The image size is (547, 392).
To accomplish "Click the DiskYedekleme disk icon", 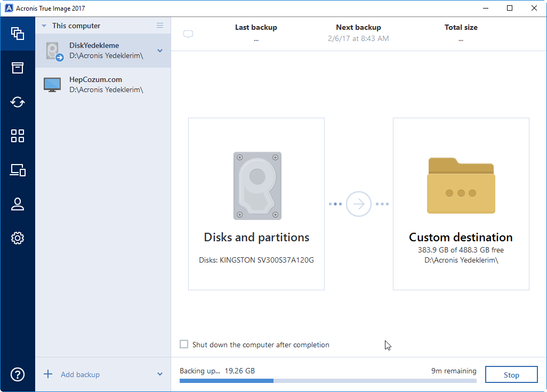I will pos(54,51).
